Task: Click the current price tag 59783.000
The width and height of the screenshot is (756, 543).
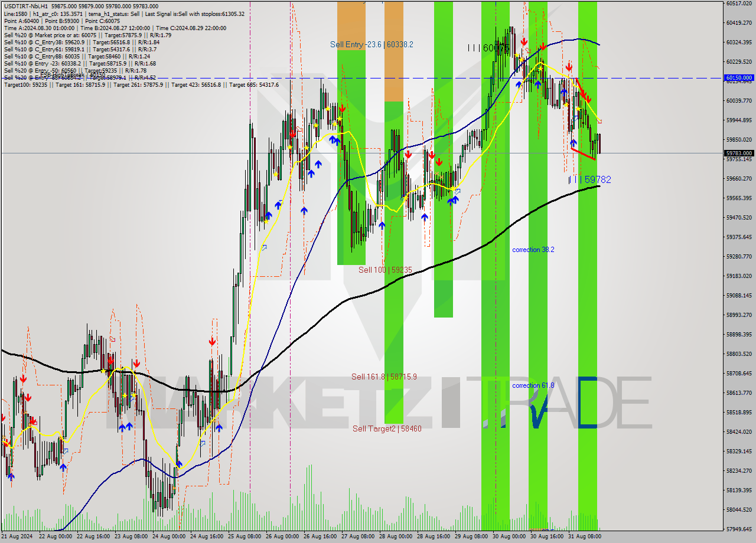Action: tap(739, 153)
